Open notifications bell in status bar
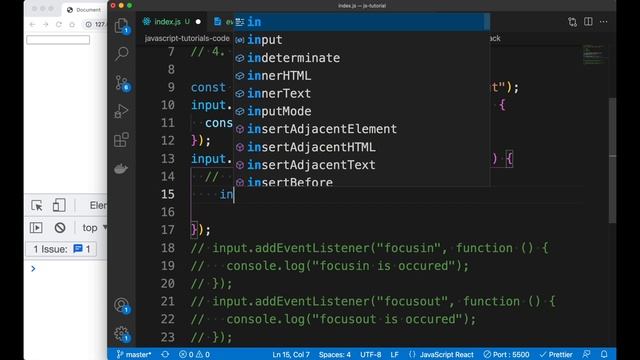640x360 pixels. pos(604,354)
